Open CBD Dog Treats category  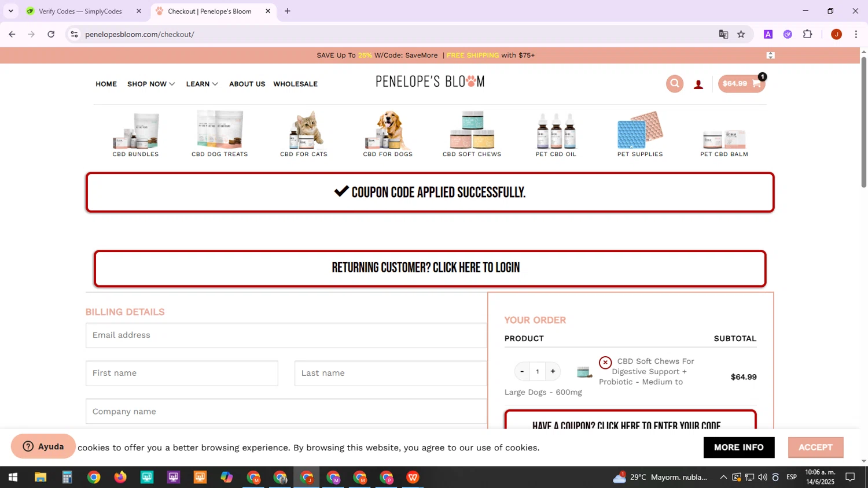219,134
